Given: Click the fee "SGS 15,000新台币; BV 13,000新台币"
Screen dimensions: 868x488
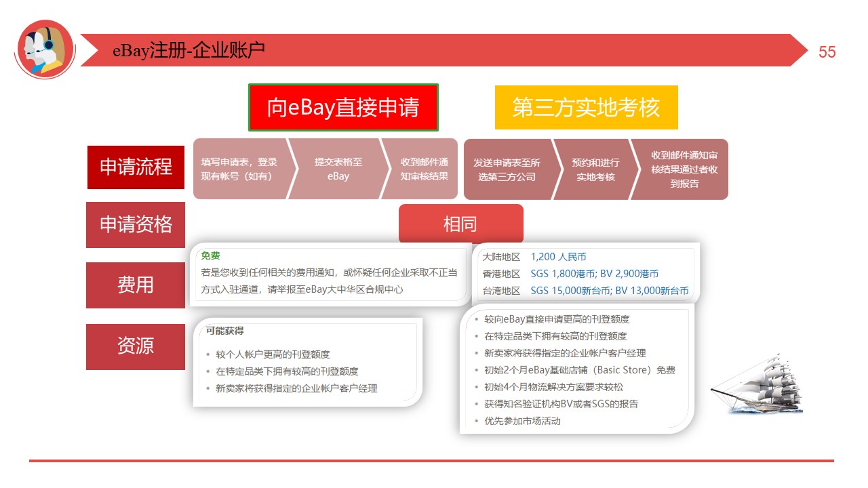Looking at the screenshot, I should coord(610,291).
